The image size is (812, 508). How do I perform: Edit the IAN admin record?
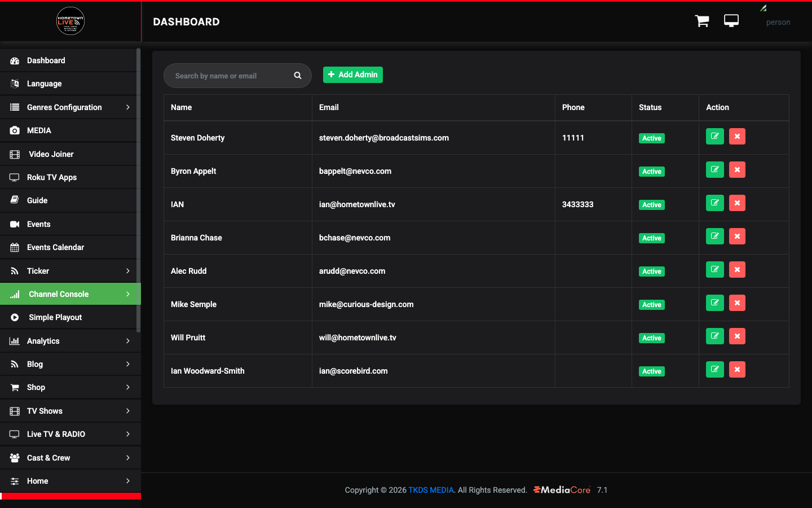click(x=715, y=203)
